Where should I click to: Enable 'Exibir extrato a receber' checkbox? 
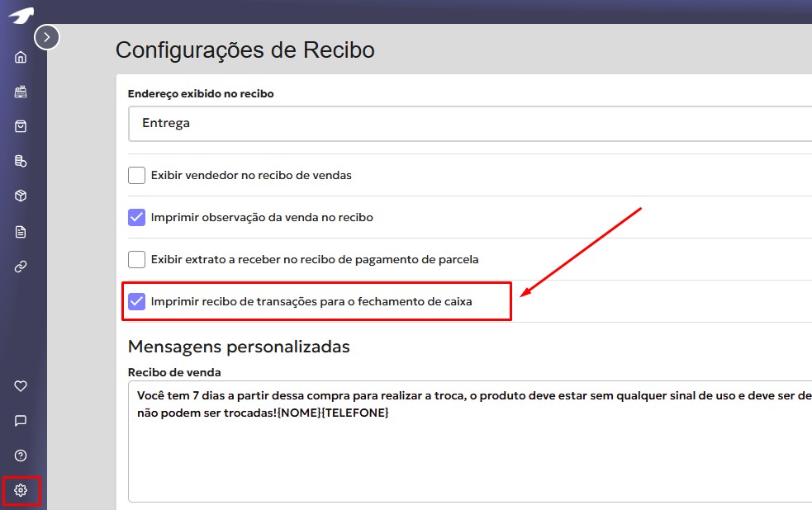(x=137, y=259)
